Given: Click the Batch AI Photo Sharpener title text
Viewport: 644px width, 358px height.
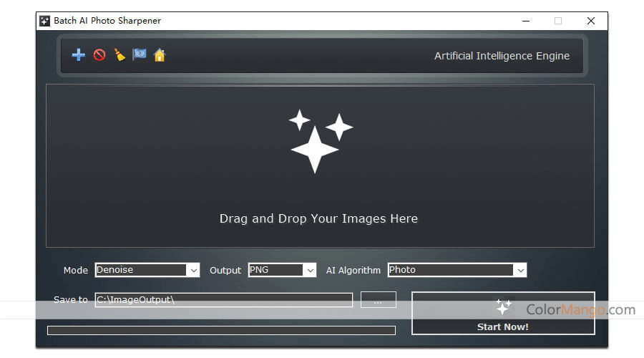Looking at the screenshot, I should (107, 21).
